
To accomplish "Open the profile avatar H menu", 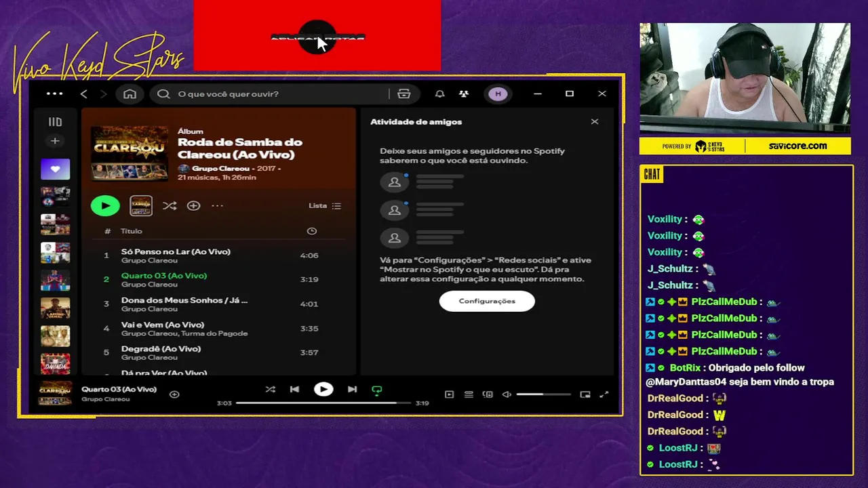I will click(x=498, y=94).
